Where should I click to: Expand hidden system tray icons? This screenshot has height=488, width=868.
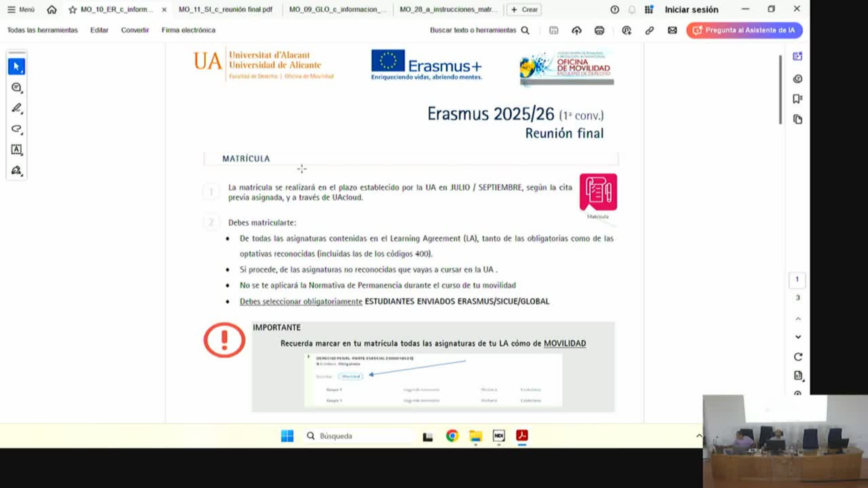point(699,436)
